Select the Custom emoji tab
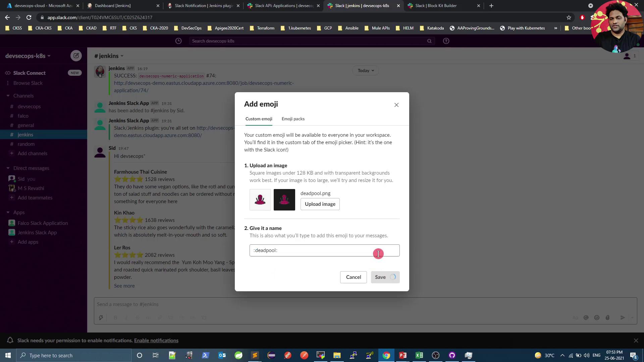This screenshot has height=362, width=644. [259, 119]
